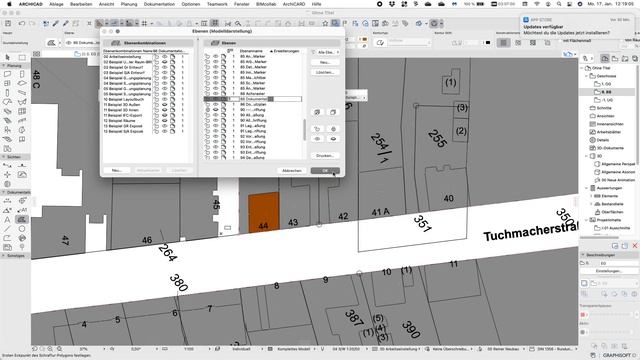
Task: Open the Ansicht menu
Action: pos(107,4)
